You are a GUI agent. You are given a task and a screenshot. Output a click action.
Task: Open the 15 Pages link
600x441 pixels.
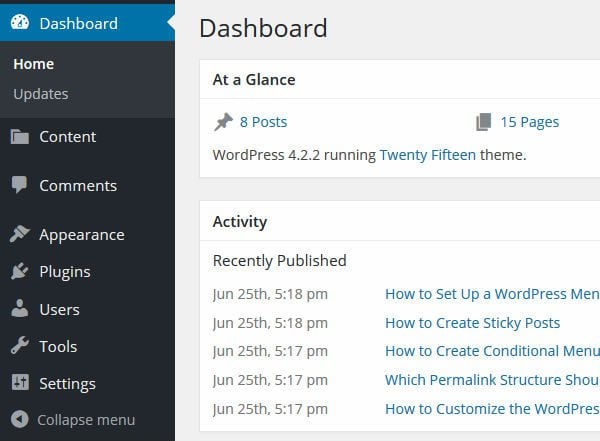529,122
